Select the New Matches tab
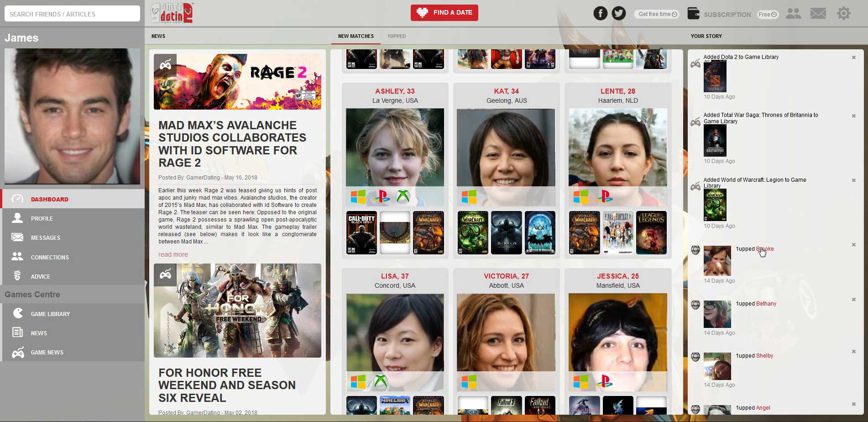 pos(356,36)
